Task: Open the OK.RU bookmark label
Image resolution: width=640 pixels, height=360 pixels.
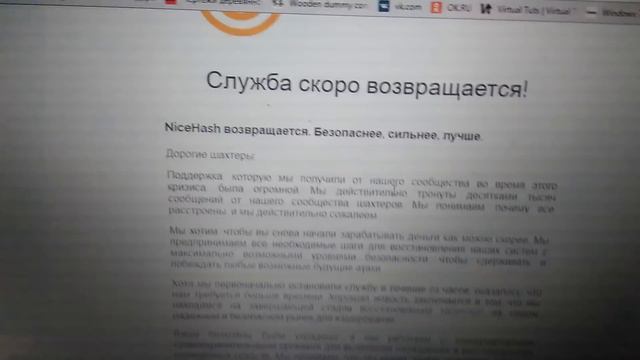Action: tap(459, 8)
